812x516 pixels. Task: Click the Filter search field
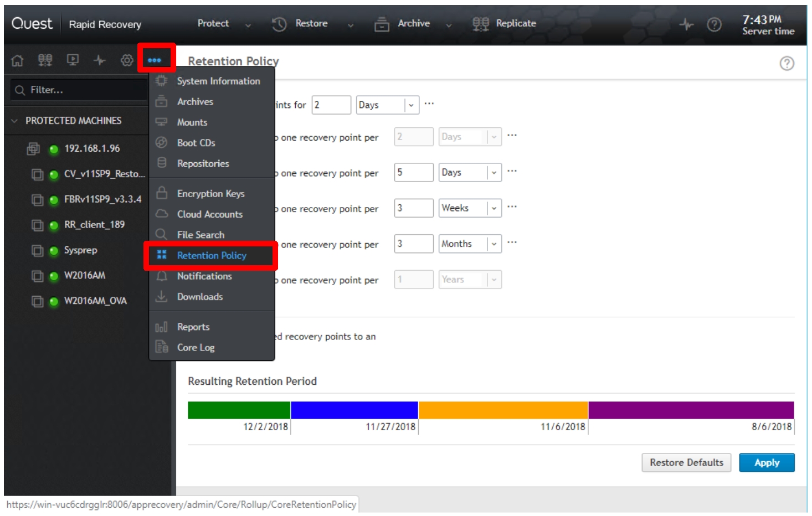coord(79,90)
